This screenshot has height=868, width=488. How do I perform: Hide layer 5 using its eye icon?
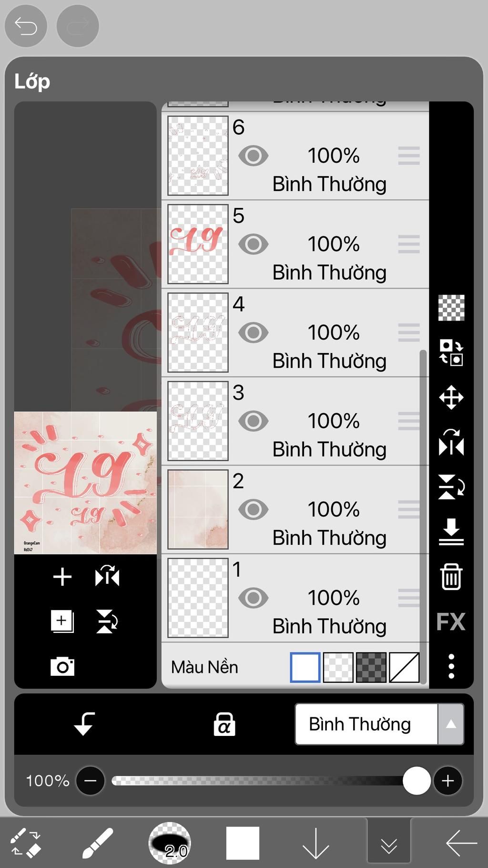[x=253, y=244]
